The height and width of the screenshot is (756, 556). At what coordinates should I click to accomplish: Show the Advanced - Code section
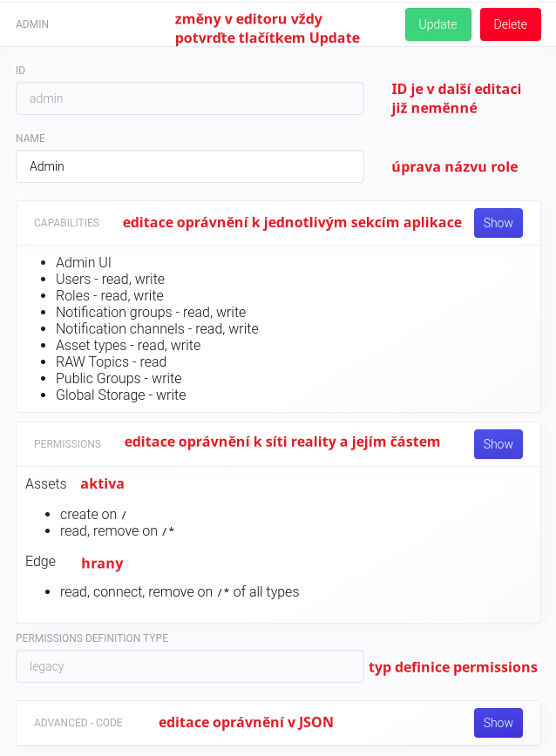tap(498, 723)
